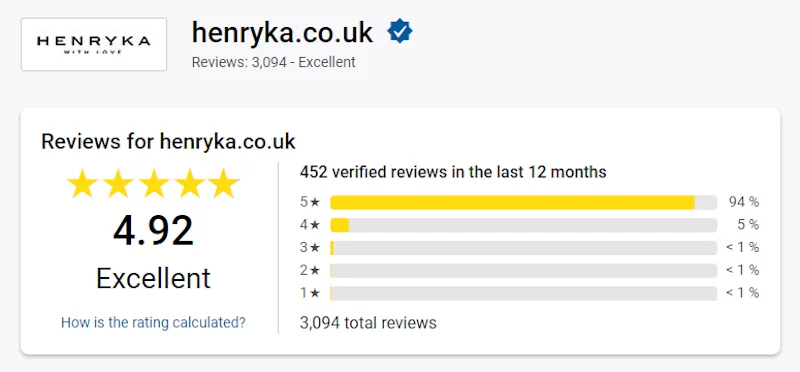Select the 5-star rating bar
The image size is (800, 372).
pyautogui.click(x=523, y=203)
